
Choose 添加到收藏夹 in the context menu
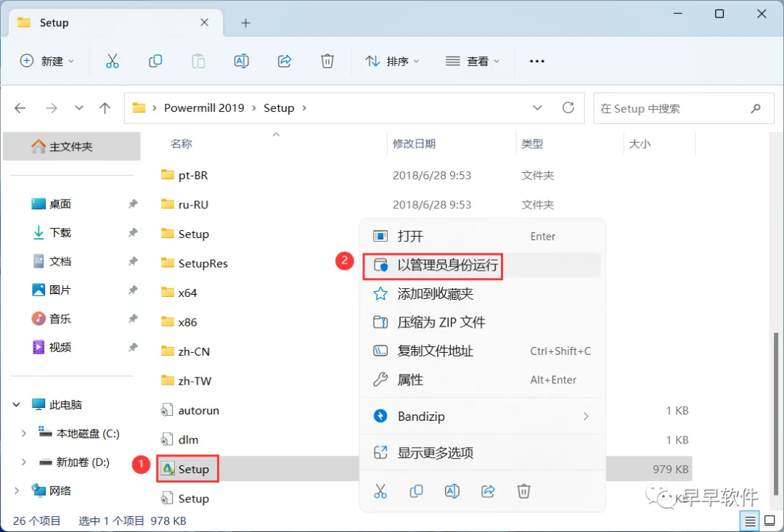click(482, 293)
